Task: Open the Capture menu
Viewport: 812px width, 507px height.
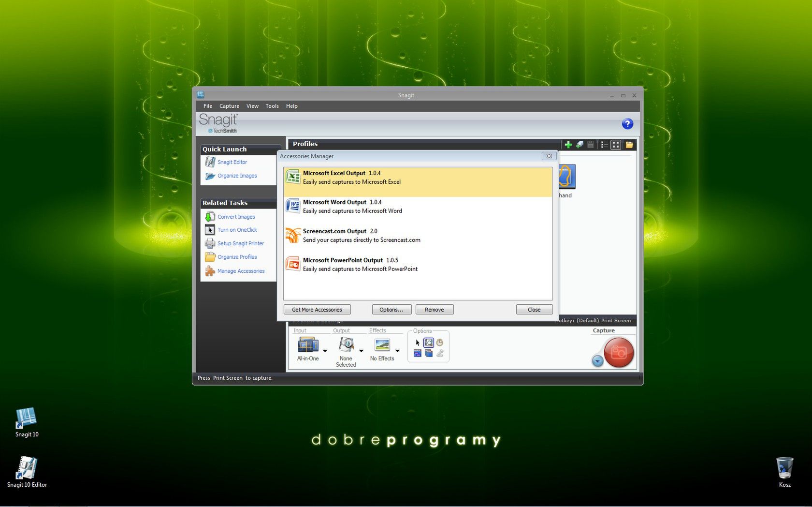Action: tap(229, 106)
